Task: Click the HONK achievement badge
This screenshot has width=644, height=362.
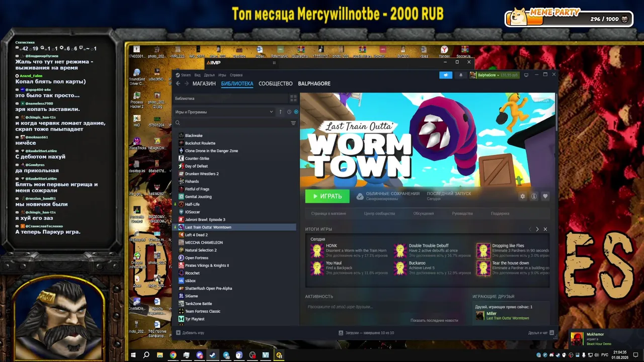Action: [x=317, y=250]
